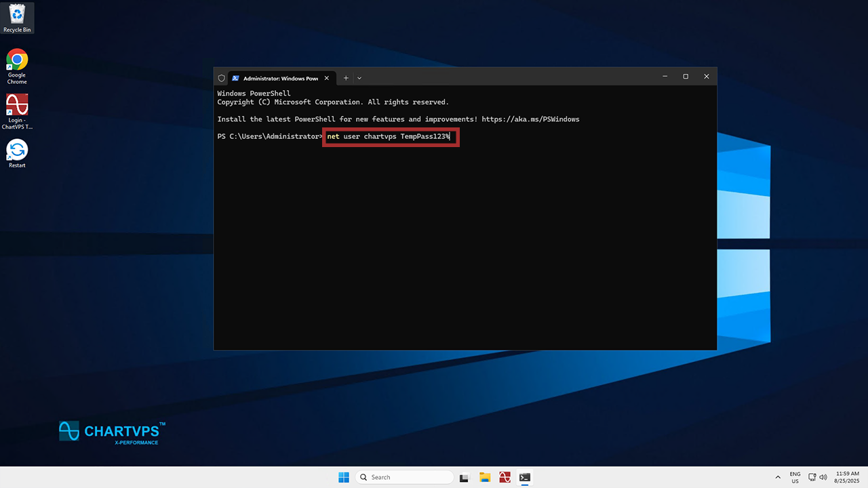Image resolution: width=868 pixels, height=488 pixels.
Task: Click the ChartVPS app icon in the taskbar
Action: click(505, 477)
